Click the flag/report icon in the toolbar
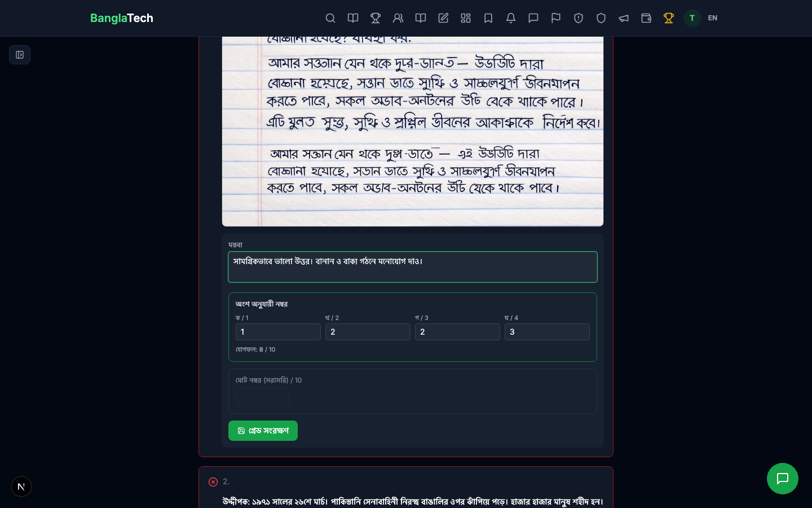Viewport: 812px width, 508px height. click(x=556, y=18)
